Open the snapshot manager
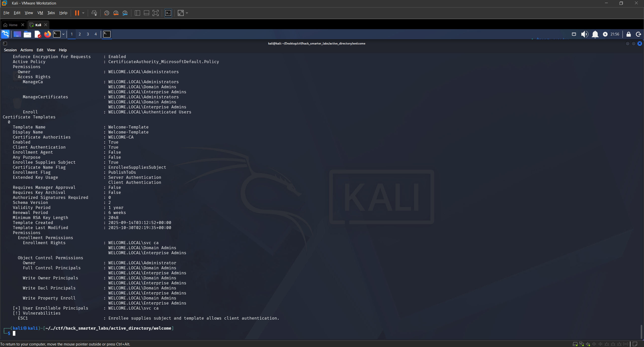This screenshot has height=347, width=644. pyautogui.click(x=125, y=13)
